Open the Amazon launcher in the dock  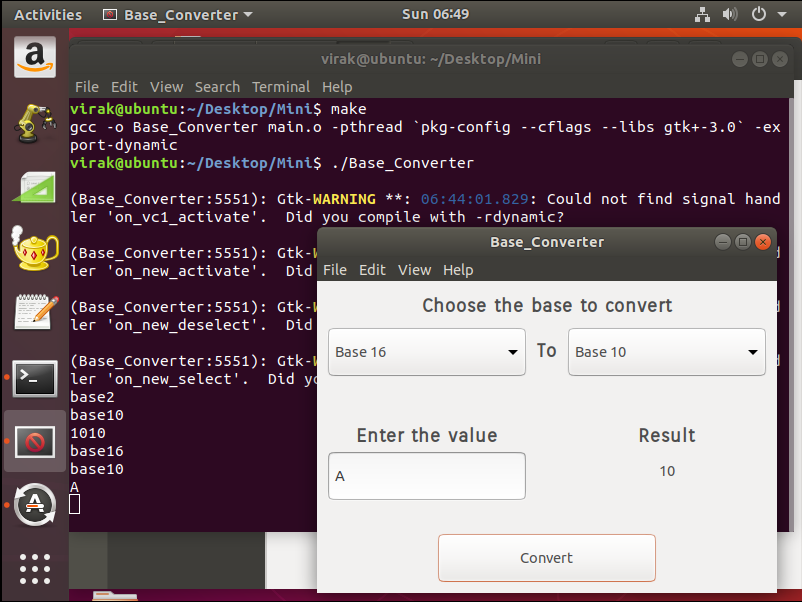(35, 57)
